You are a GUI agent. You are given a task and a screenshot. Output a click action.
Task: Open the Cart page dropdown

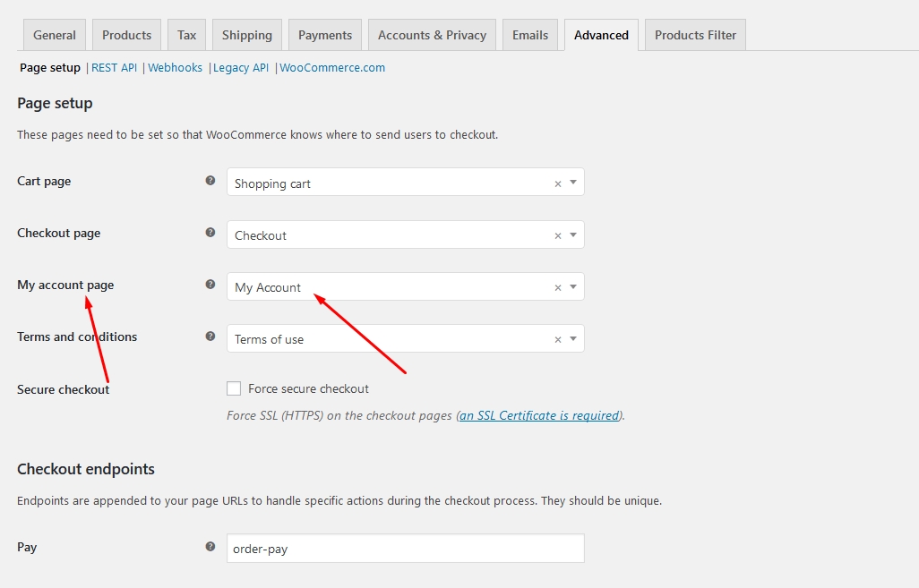(573, 183)
